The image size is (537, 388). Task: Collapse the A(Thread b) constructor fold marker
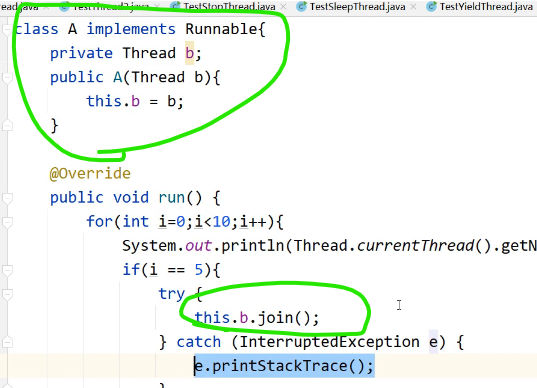(7, 78)
